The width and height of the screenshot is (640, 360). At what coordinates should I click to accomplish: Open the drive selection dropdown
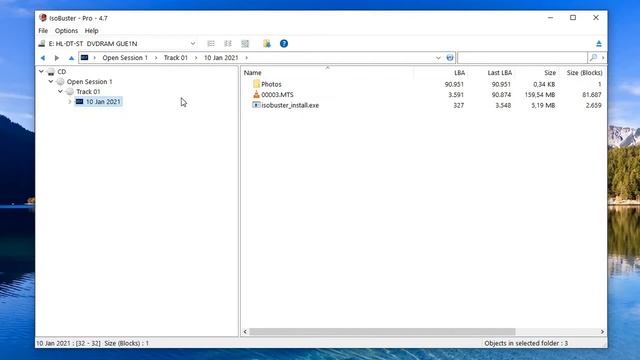pos(193,44)
